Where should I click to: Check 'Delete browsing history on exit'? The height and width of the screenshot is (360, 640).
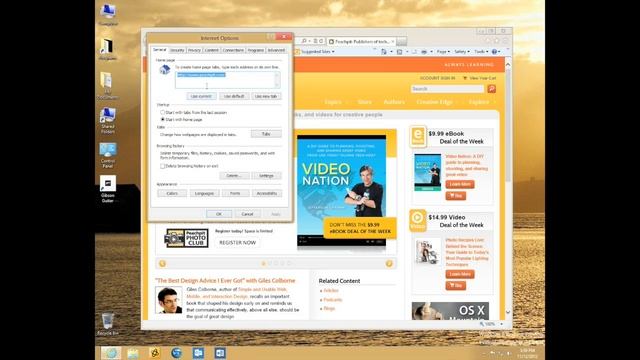(x=162, y=166)
